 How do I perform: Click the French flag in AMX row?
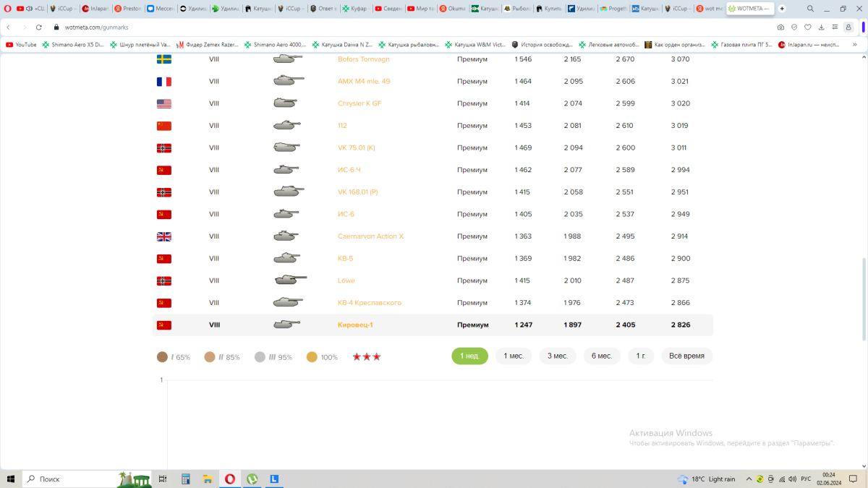point(164,82)
